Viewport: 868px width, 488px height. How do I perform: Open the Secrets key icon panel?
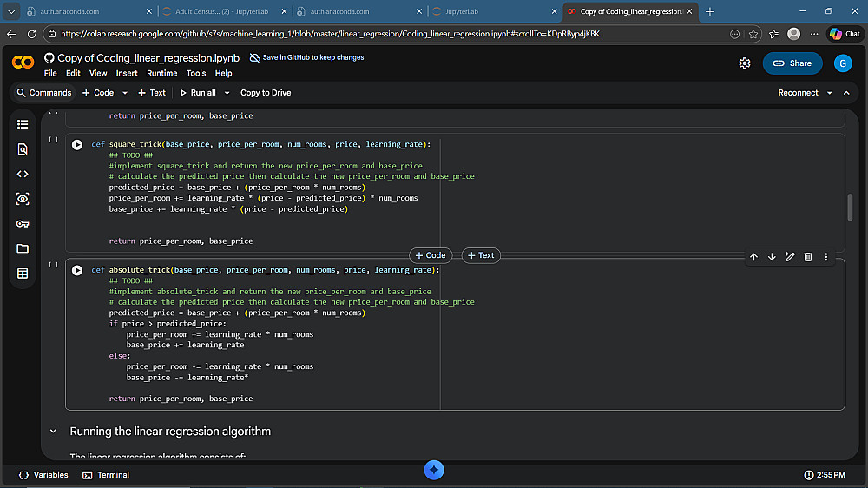tap(23, 224)
